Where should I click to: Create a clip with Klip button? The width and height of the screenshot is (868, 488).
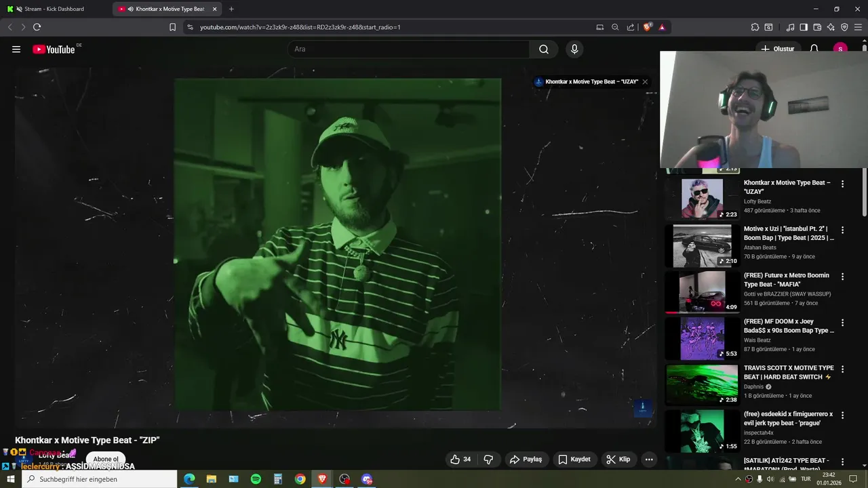point(618,460)
